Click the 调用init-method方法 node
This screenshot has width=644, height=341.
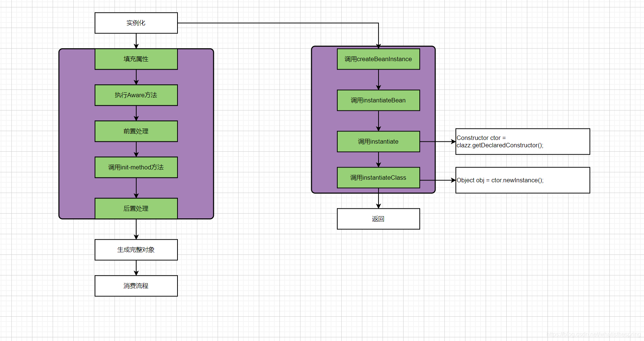click(x=136, y=167)
